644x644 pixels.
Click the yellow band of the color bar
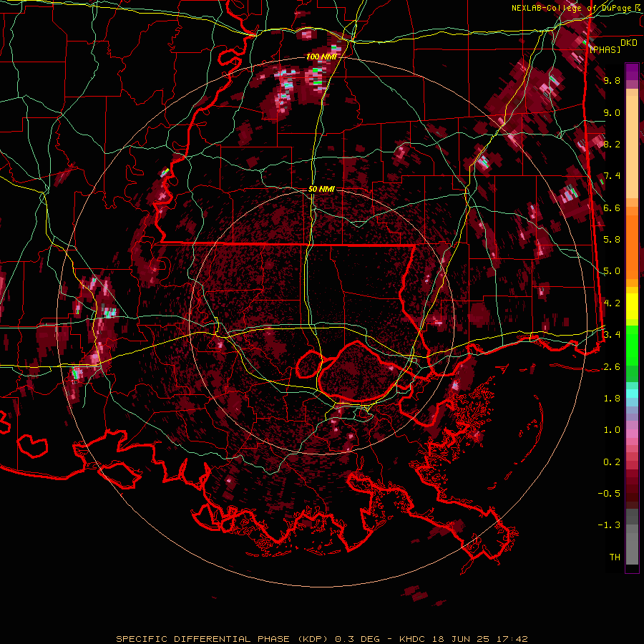coord(632,306)
